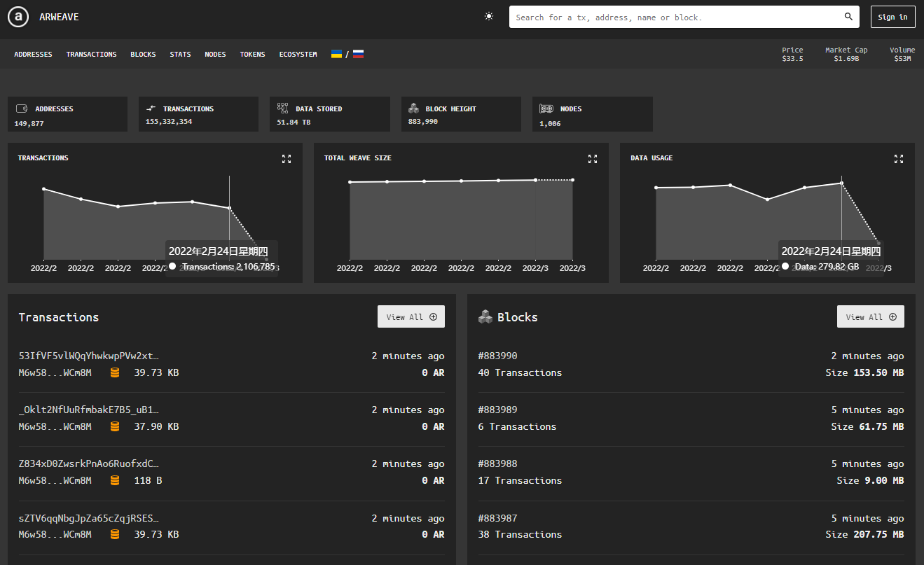Click the wallet icon in Addresses card
Viewport: 924px width, 565px height.
[x=22, y=109]
